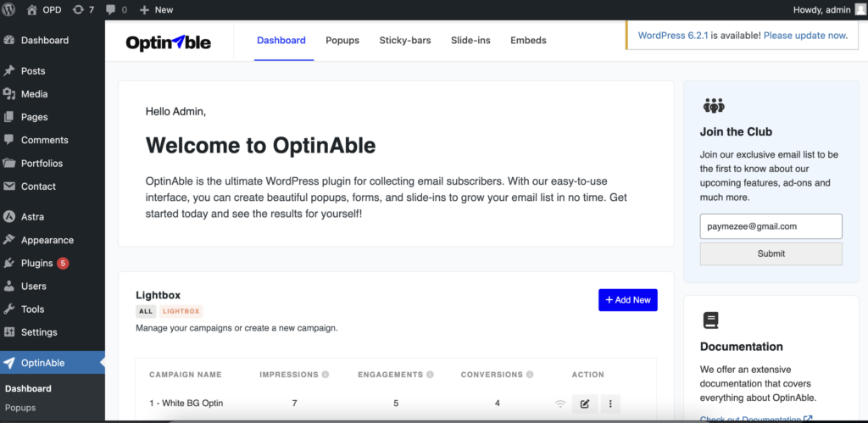Switch to the Dashboard tab in OptinAble

(x=281, y=41)
